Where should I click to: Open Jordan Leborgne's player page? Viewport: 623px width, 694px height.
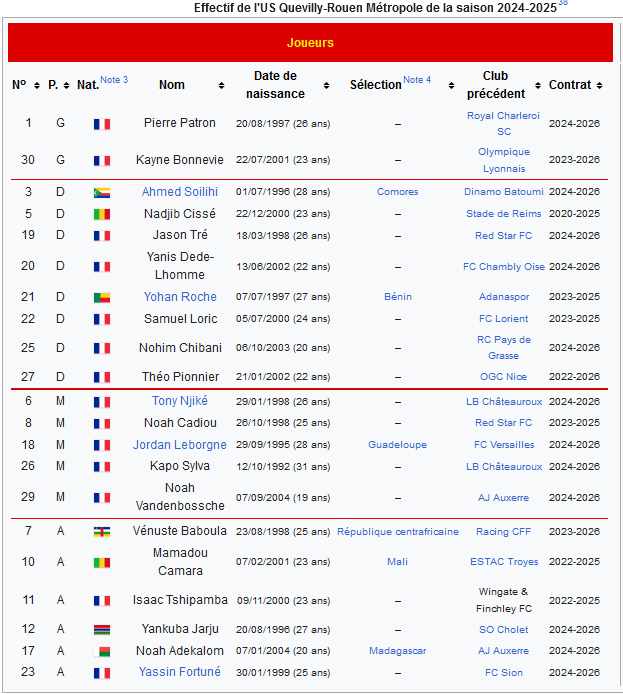[180, 444]
